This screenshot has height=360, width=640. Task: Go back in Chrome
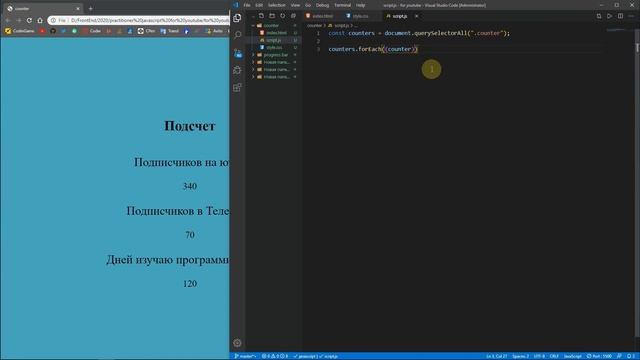[8, 20]
